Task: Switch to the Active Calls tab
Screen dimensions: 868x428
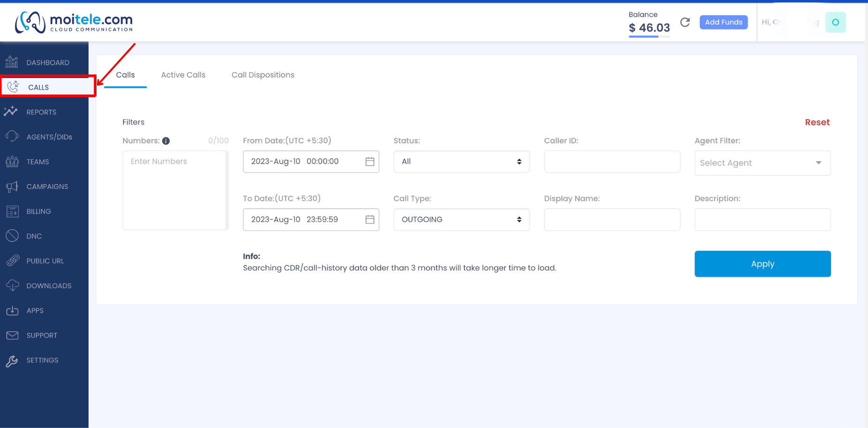Action: tap(183, 75)
